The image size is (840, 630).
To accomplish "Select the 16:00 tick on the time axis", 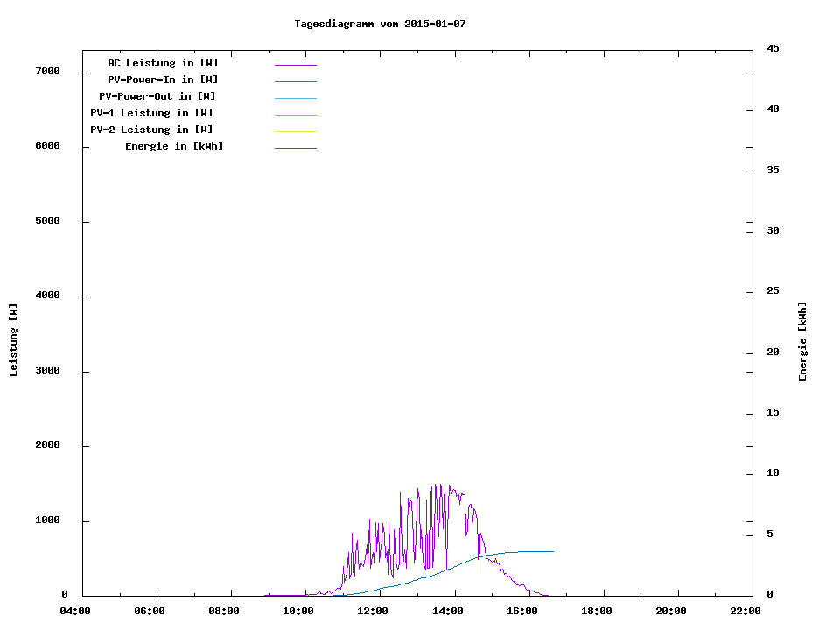I will tap(522, 611).
